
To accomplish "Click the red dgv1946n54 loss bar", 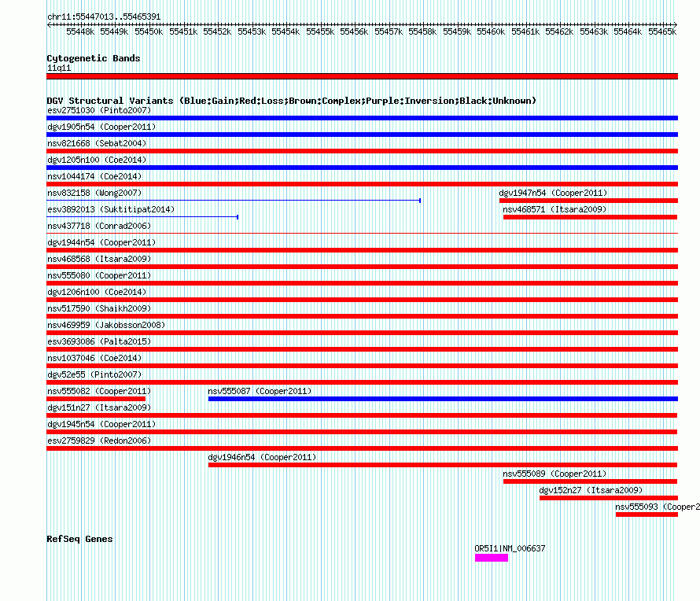I will tap(442, 465).
